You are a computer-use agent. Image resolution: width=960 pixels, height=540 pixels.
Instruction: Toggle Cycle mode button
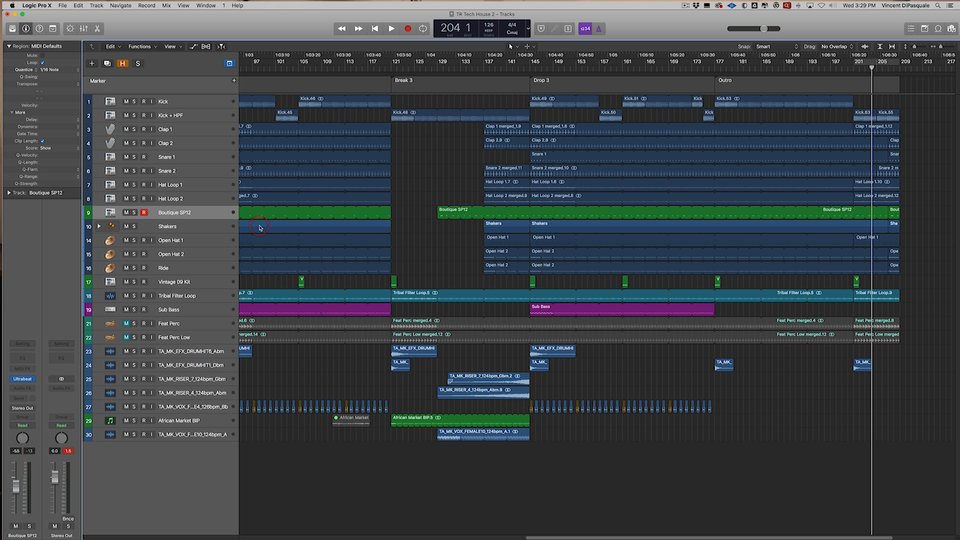click(x=423, y=29)
